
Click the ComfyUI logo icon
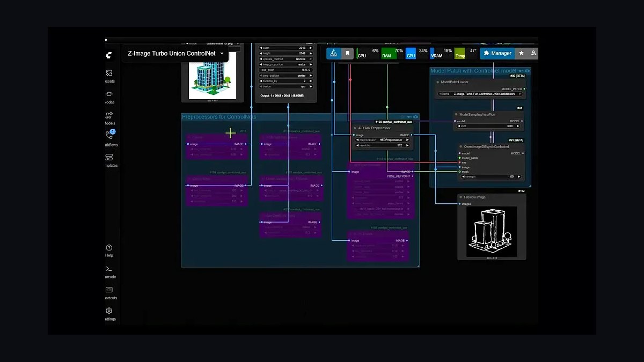tap(109, 55)
